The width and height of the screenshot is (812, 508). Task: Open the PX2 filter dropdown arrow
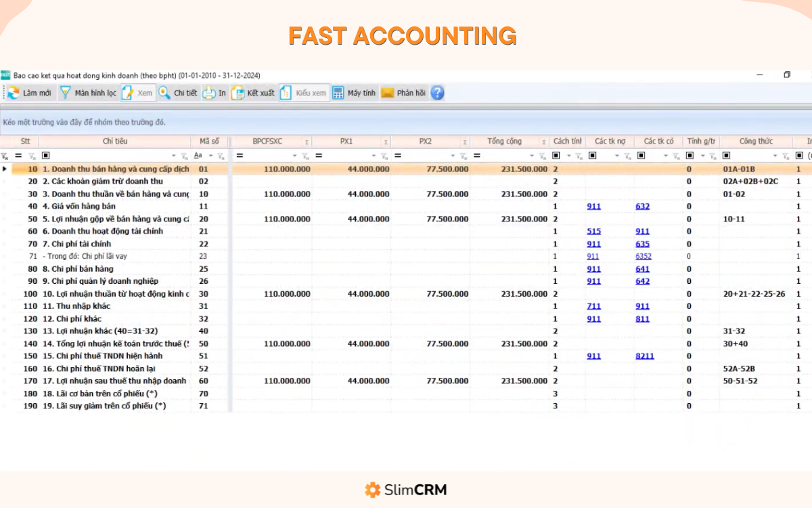pyautogui.click(x=453, y=156)
